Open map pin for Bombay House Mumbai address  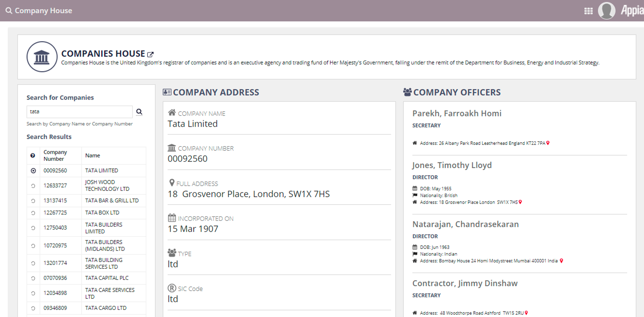561,261
